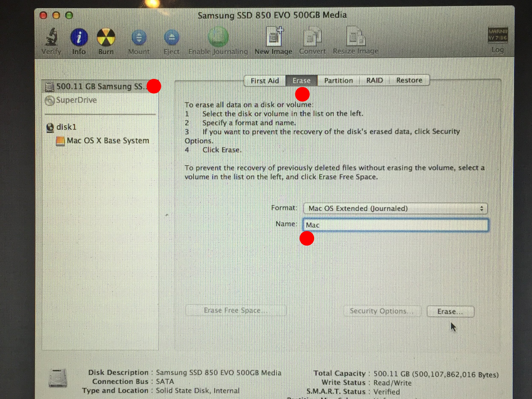Click the S.M.A.R.T. Status 'Verified' value
This screenshot has width=532, height=399.
click(387, 392)
